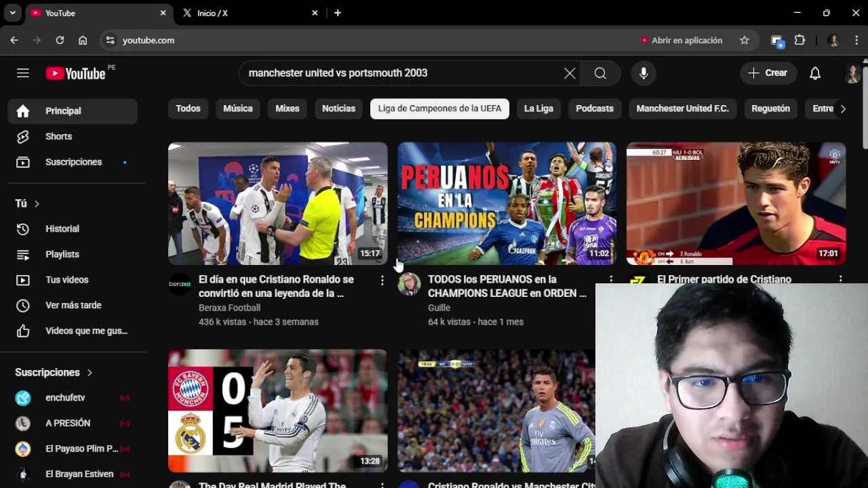
Task: Go back with browser back arrow
Action: [14, 41]
